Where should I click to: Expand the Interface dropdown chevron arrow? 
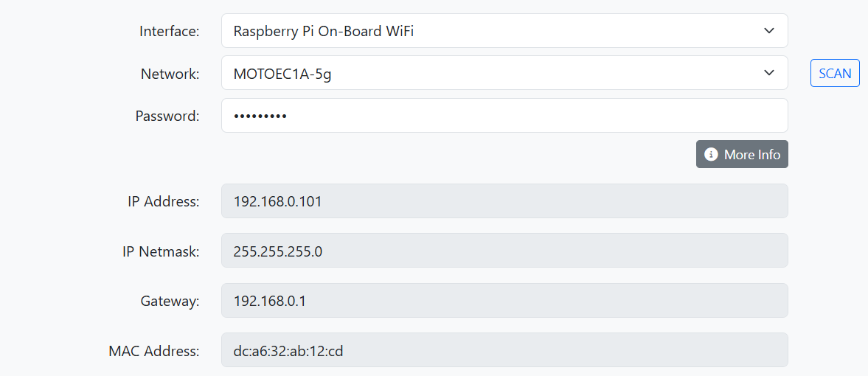[x=769, y=30]
